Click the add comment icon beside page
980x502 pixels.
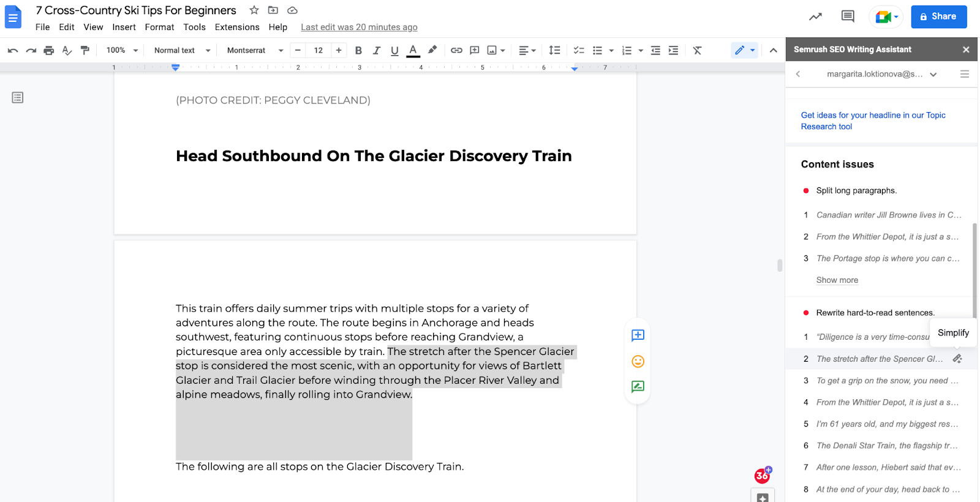638,335
